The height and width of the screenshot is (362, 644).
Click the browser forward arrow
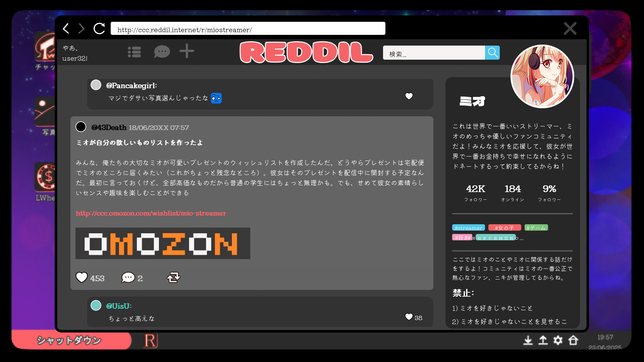point(82,28)
